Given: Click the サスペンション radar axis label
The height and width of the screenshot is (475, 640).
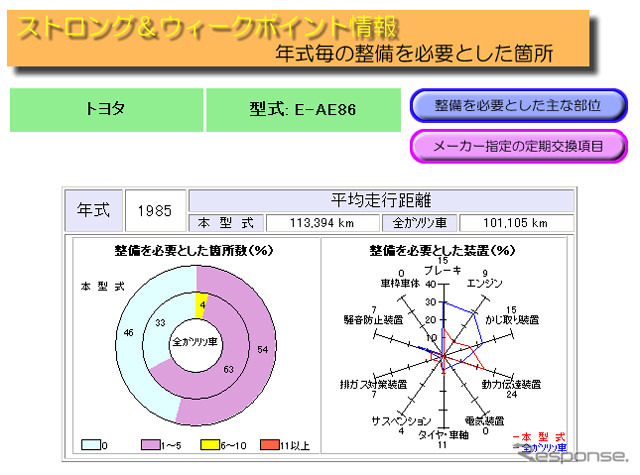Looking at the screenshot, I should point(401,421).
